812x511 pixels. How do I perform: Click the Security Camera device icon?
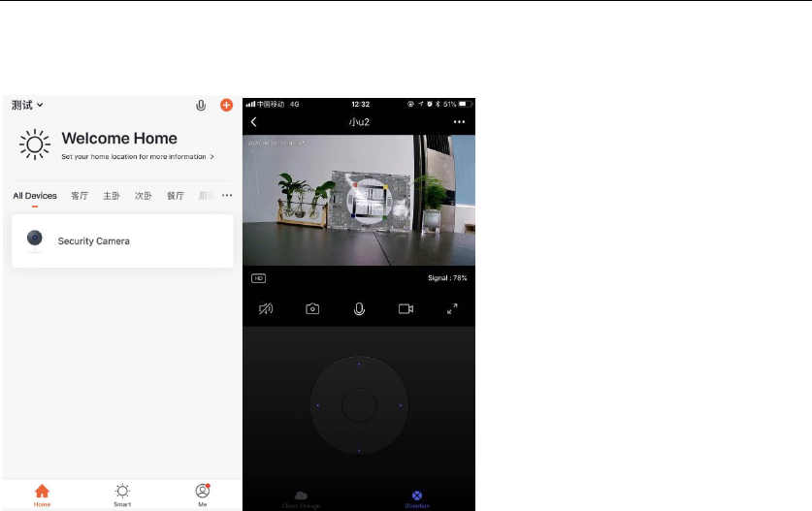click(35, 240)
